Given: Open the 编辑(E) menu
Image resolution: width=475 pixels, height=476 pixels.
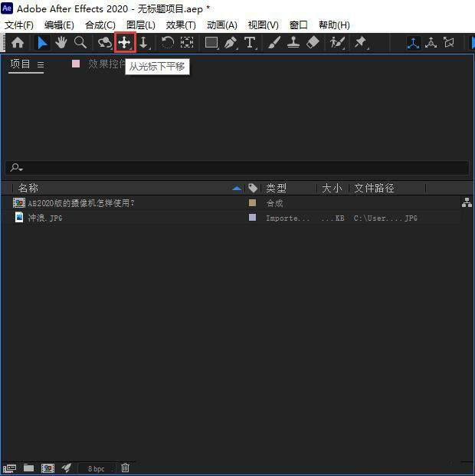Looking at the screenshot, I should tap(59, 25).
